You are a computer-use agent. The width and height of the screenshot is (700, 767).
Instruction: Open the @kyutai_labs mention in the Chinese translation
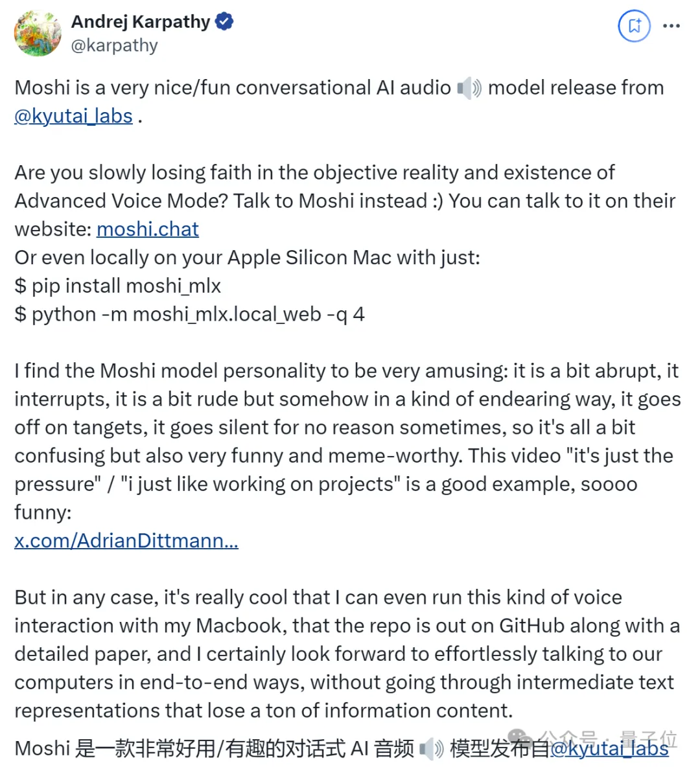pyautogui.click(x=609, y=748)
